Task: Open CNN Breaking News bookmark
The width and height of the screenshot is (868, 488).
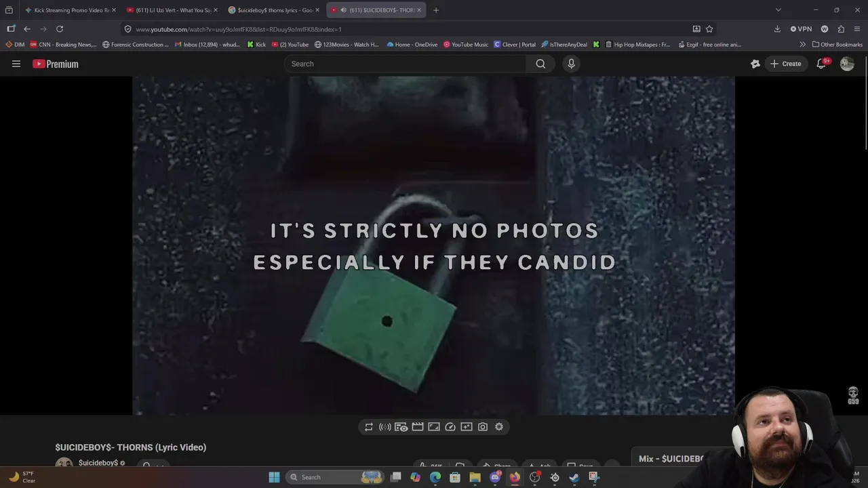Action: (63, 45)
